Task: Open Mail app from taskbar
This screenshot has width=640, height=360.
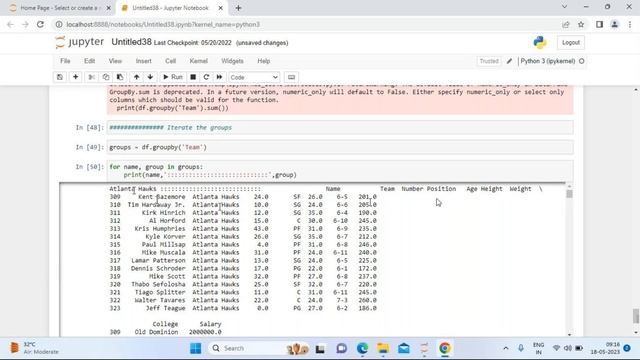Action: point(404,348)
